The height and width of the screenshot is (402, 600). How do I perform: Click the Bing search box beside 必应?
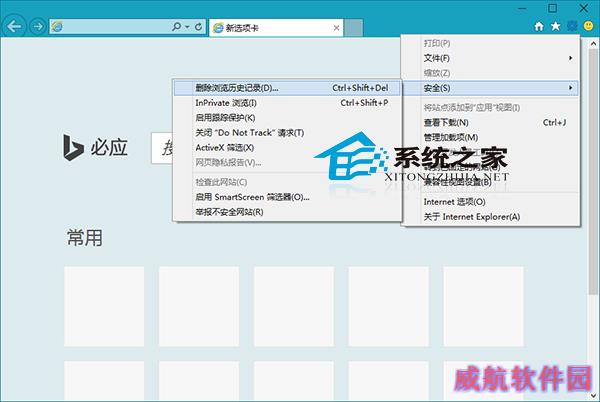coord(162,148)
